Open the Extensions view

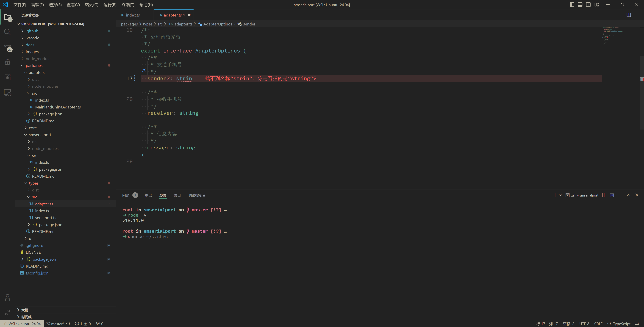click(8, 77)
